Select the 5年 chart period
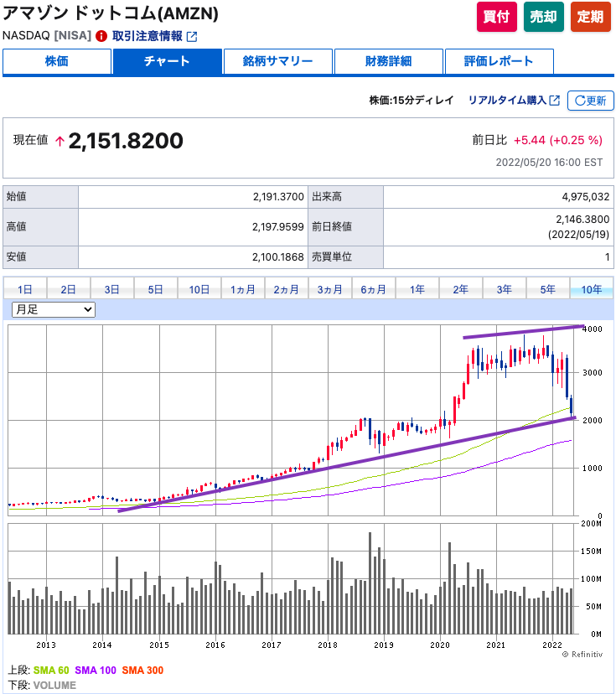Image resolution: width=616 pixels, height=694 pixels. [548, 289]
